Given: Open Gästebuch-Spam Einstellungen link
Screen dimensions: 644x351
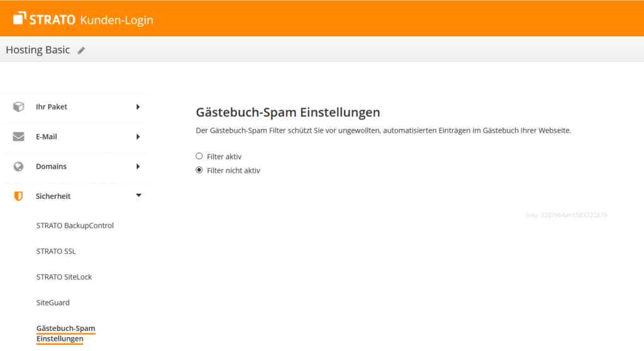Looking at the screenshot, I should click(65, 333).
